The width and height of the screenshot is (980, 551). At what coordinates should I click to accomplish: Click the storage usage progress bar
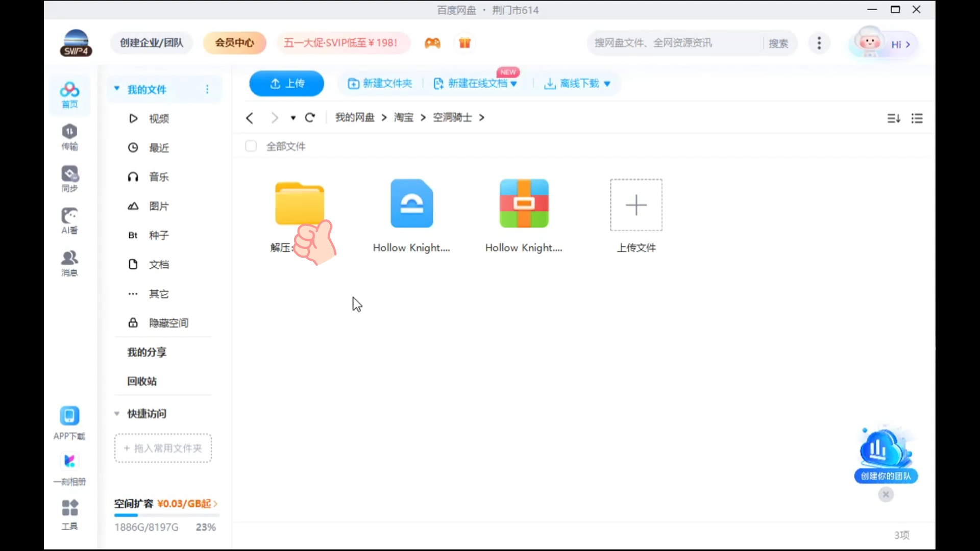[166, 515]
